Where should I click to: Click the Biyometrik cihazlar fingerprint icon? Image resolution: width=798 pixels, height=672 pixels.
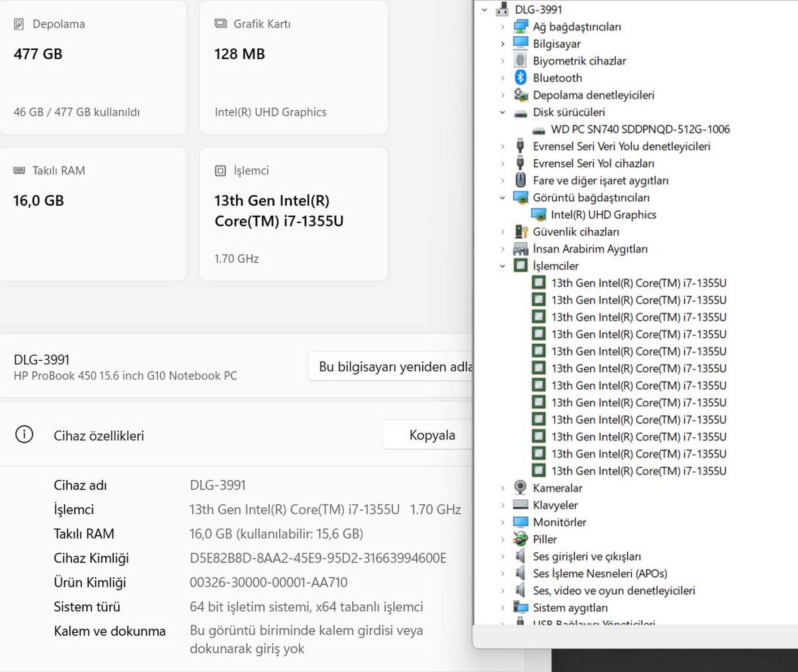pos(520,60)
